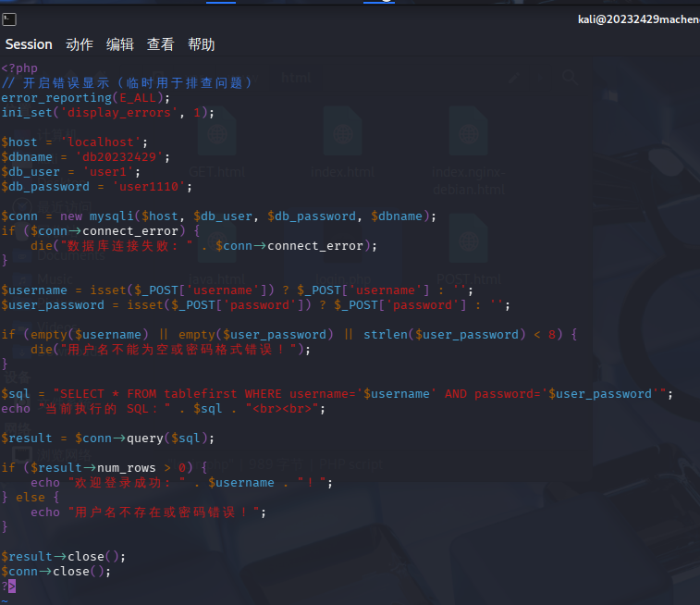Click the echo 欢迎登录成功 line
The height and width of the screenshot is (605, 700).
181,483
